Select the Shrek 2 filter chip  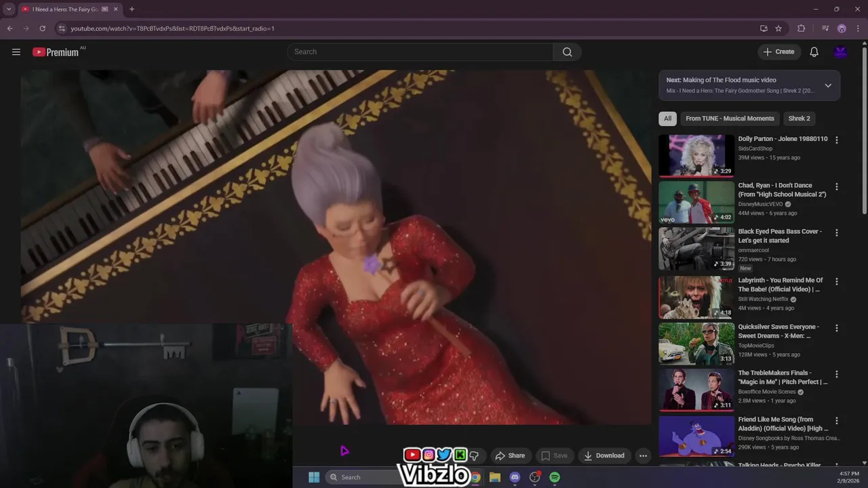tap(799, 119)
